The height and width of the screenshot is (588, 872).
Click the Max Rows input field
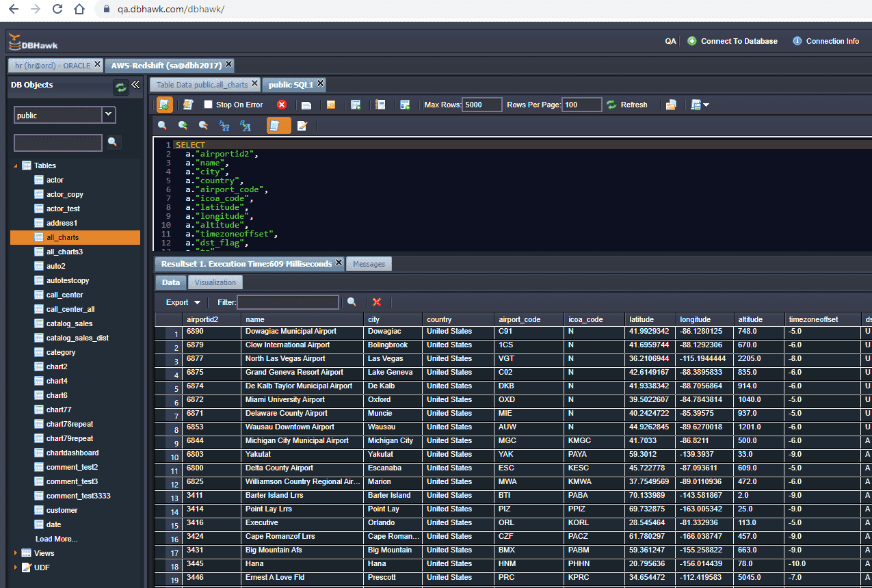(481, 105)
